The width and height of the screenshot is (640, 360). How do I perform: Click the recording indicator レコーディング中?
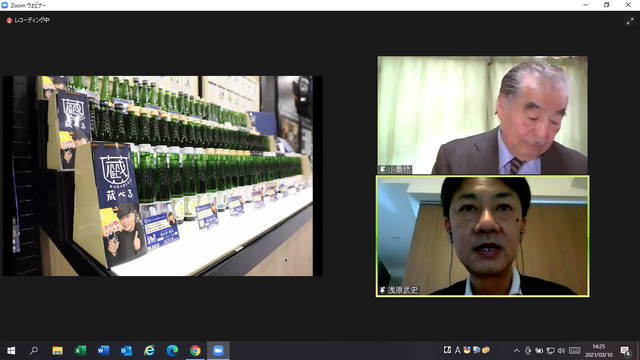28,20
